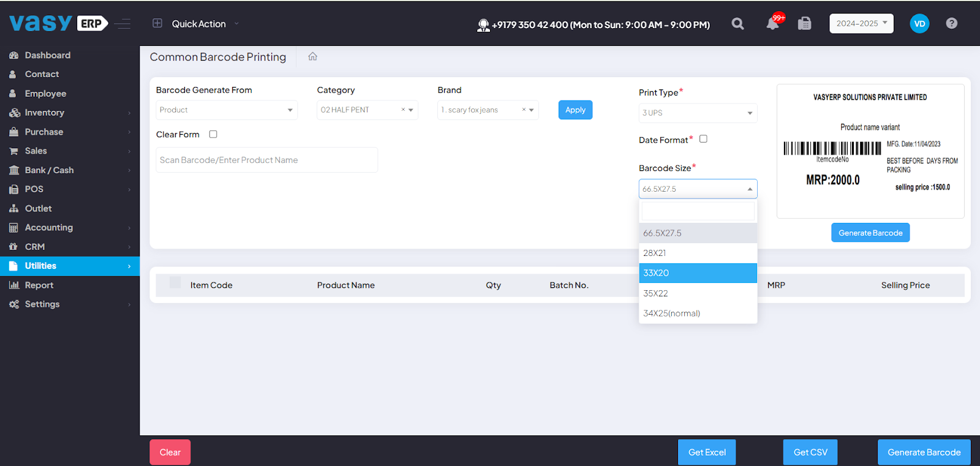Open the Outlet menu item
This screenshot has height=466, width=980.
pos(70,209)
